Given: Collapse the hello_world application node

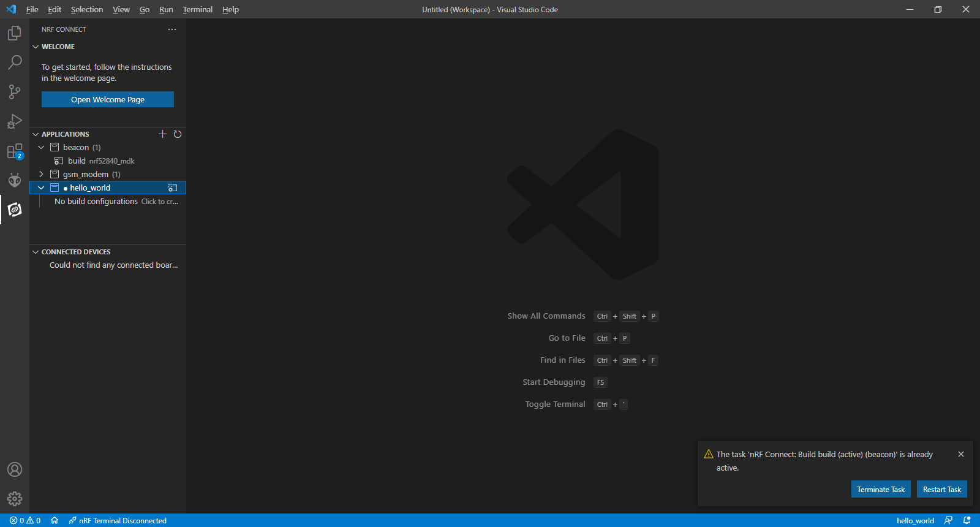Looking at the screenshot, I should pos(41,188).
